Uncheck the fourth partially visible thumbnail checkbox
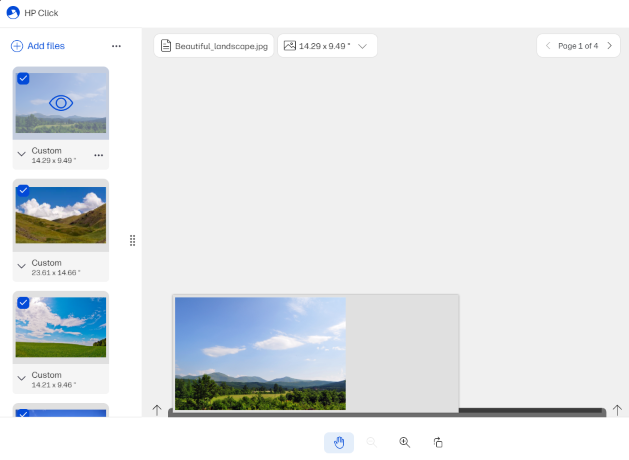Screen dimensions: 629x460 coord(23,413)
